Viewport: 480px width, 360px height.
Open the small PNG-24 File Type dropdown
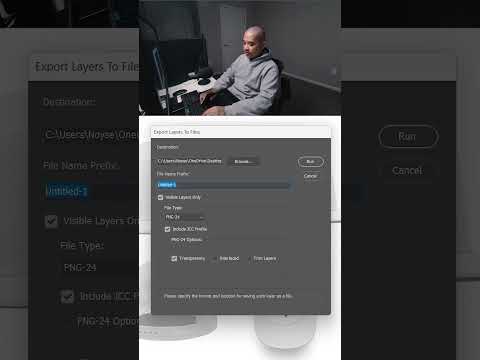click(185, 217)
